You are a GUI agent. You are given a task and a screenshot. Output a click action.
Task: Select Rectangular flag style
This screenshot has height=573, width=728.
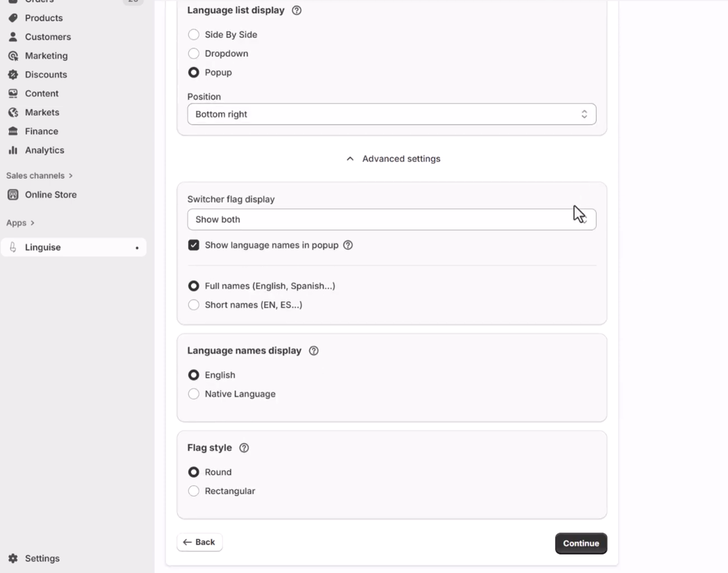[194, 491]
